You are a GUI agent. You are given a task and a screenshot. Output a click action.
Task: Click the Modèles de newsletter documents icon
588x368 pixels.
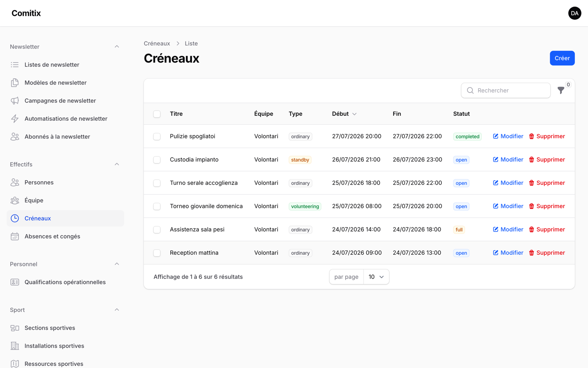[x=15, y=83]
